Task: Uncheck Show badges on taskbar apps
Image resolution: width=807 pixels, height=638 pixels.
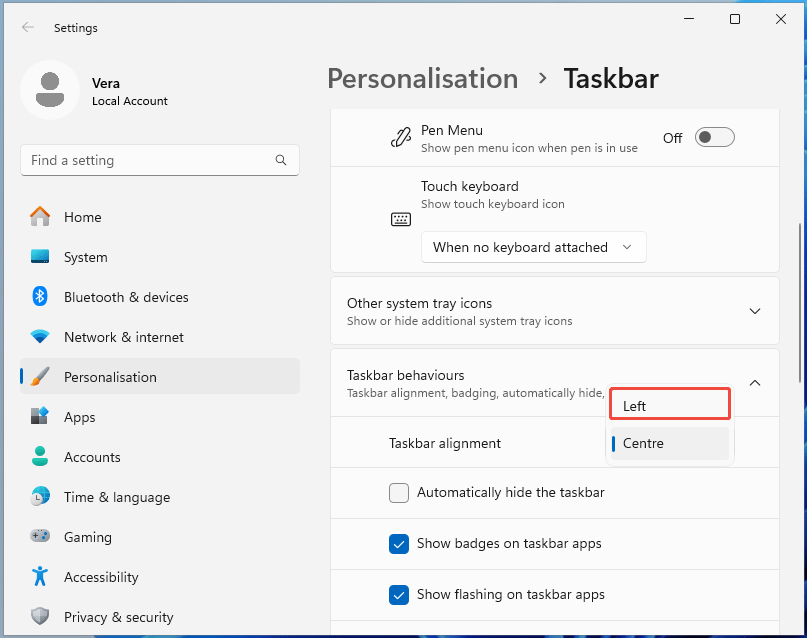Action: coord(399,544)
